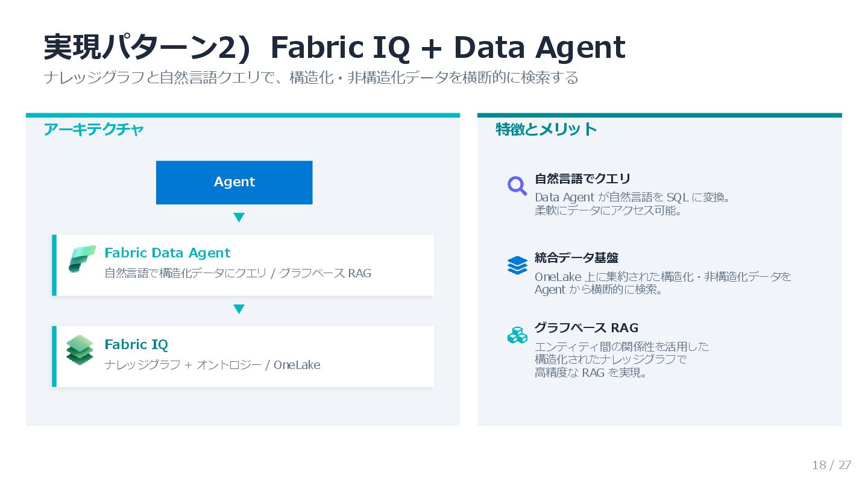This screenshot has width=868, height=489.
Task: Select the blue Agent box
Action: click(x=234, y=182)
